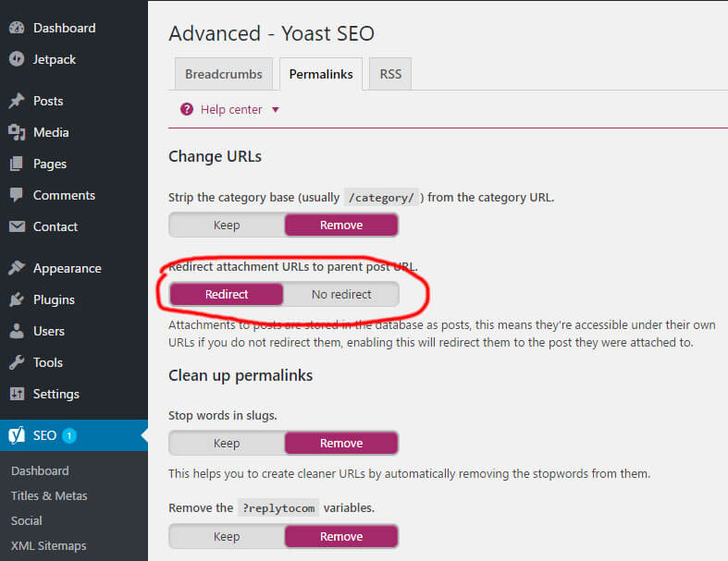Click the Clean up permalinks heading
This screenshot has width=728, height=561.
pos(241,375)
